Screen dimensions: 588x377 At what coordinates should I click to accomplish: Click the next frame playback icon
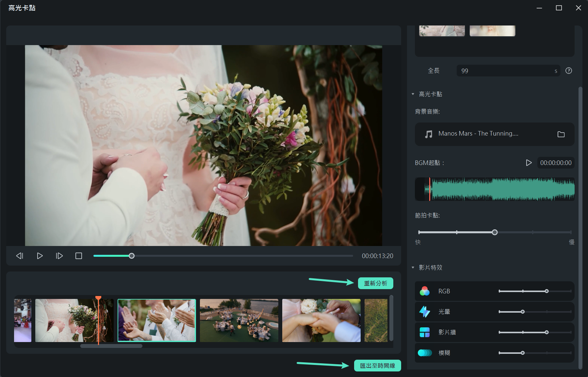59,256
